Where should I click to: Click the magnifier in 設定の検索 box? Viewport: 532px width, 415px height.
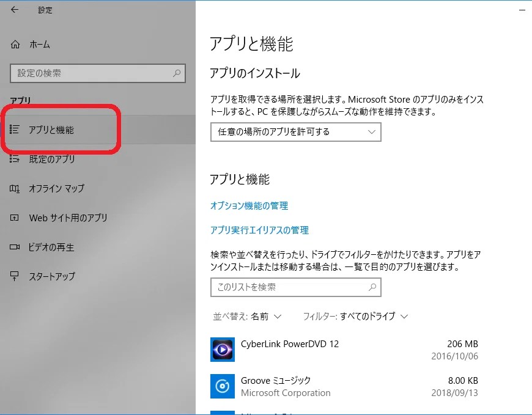177,73
